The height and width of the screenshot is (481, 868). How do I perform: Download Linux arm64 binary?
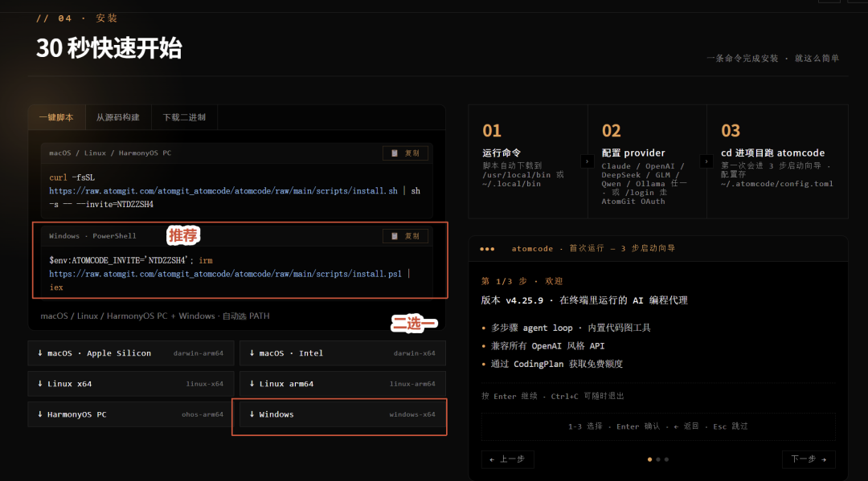point(342,384)
